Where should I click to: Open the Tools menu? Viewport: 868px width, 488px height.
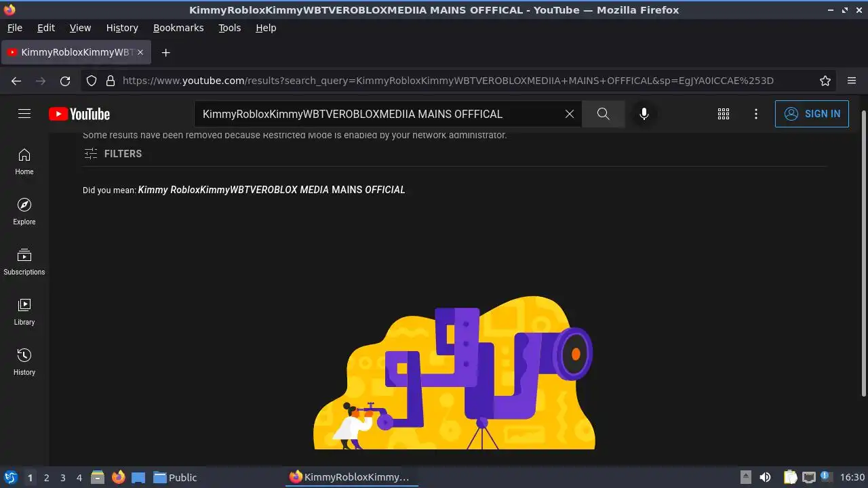(229, 28)
